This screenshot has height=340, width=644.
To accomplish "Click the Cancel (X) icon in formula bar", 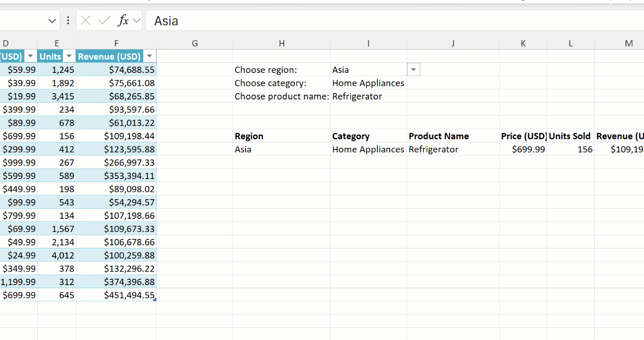I will (86, 21).
